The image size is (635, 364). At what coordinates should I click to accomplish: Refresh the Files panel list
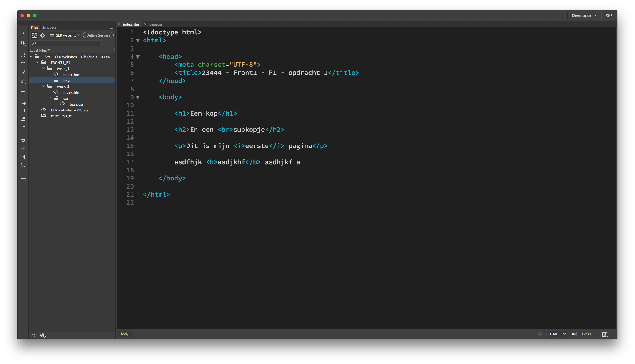click(x=33, y=335)
